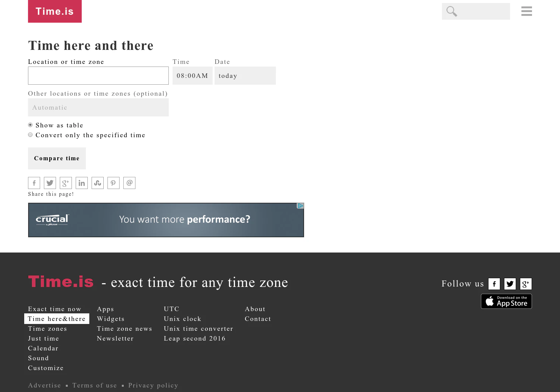Screen dimensions: 560x392
Task: Open the Calendar link
Action: tap(43, 348)
